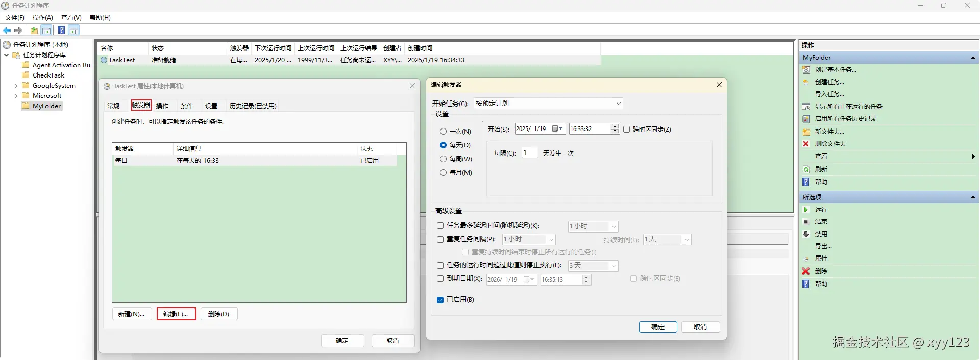Enable 任务最多延迟时间(随机延迟) checkbox

440,226
